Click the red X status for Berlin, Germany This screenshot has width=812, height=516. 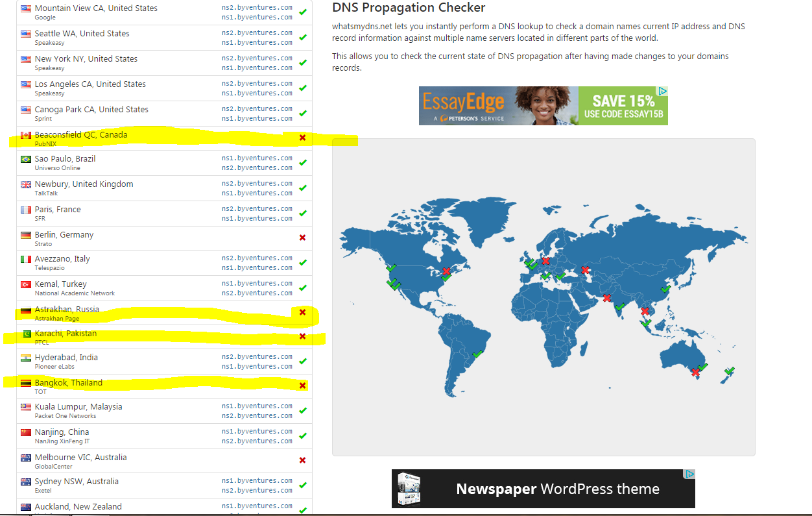pos(302,238)
